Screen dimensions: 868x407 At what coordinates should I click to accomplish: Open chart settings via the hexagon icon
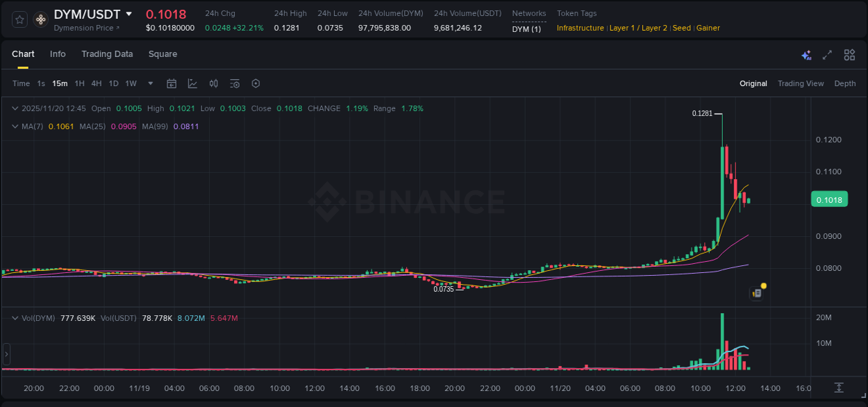point(256,83)
